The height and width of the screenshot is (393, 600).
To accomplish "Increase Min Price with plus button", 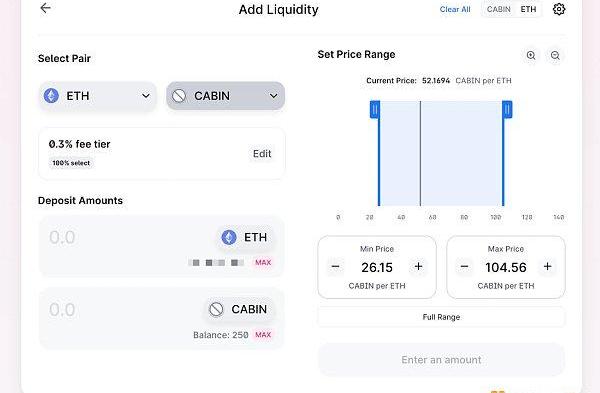I will coord(418,266).
